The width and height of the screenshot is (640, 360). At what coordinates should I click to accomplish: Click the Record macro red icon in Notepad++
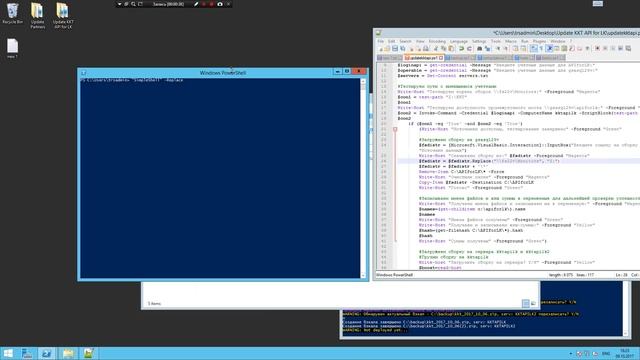click(x=597, y=49)
